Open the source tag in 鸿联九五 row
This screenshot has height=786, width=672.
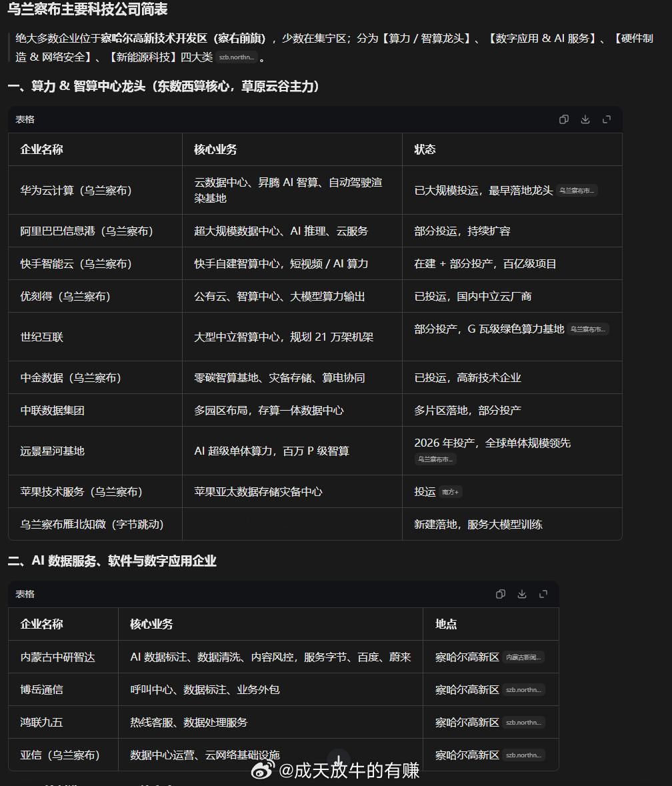[x=524, y=723]
